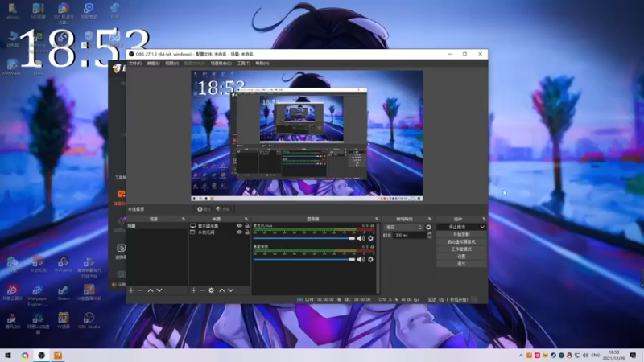The image size is (644, 362).
Task: Open the 麦克风/Aux audio settings gear
Action: pyautogui.click(x=370, y=238)
